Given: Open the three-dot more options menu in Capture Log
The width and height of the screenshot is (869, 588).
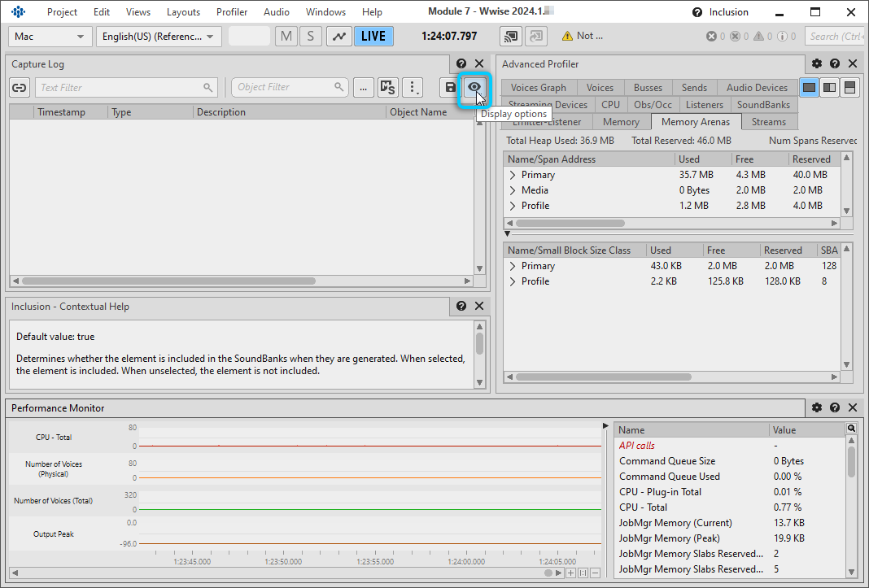Looking at the screenshot, I should point(413,87).
